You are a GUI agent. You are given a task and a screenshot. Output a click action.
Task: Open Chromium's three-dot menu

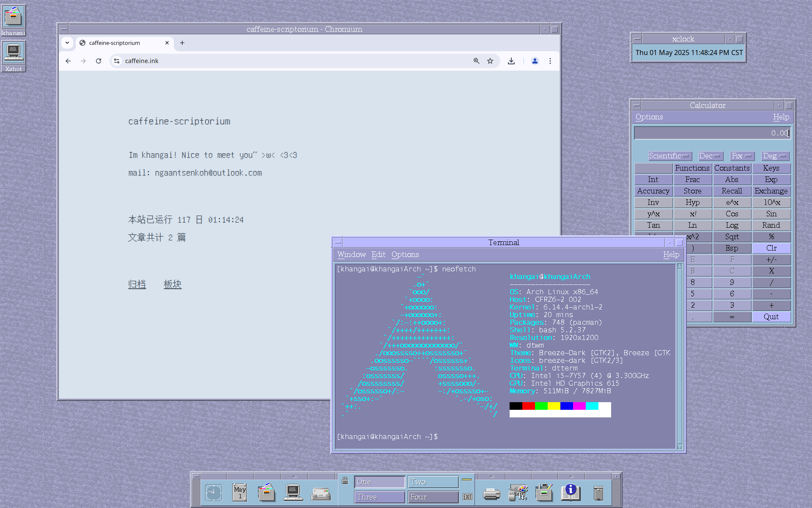click(550, 61)
